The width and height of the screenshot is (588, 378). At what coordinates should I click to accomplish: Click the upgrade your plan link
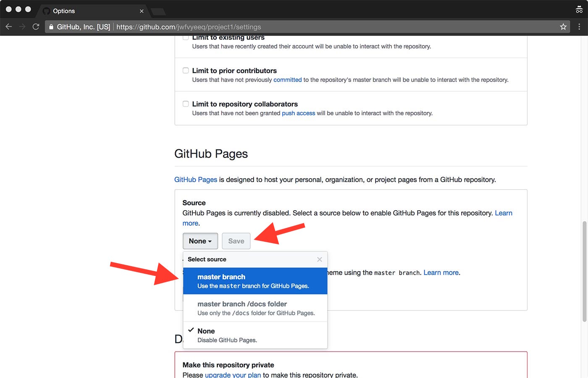pyautogui.click(x=233, y=375)
